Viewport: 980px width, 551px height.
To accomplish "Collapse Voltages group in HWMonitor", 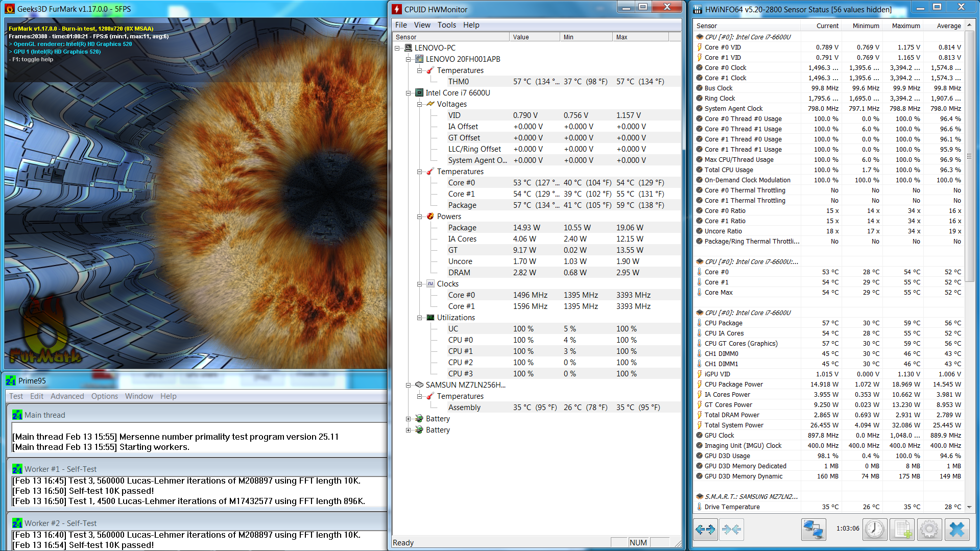I will (419, 104).
